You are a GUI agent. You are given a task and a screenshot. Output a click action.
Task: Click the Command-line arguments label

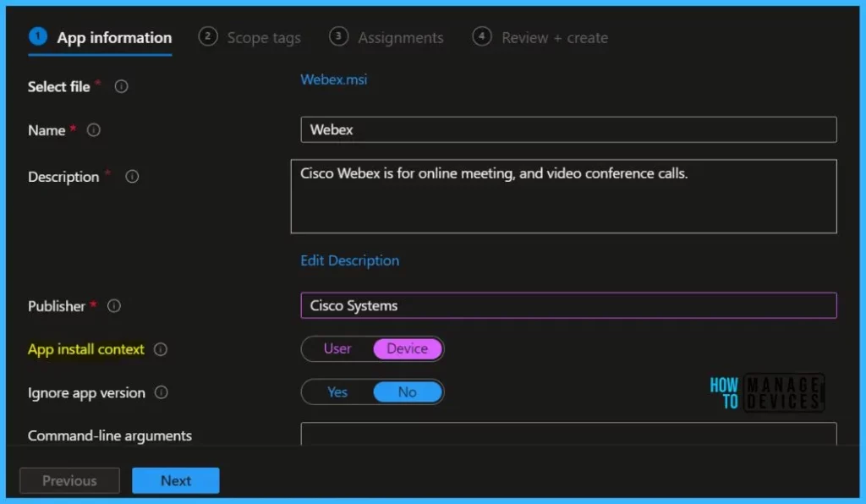pos(110,436)
